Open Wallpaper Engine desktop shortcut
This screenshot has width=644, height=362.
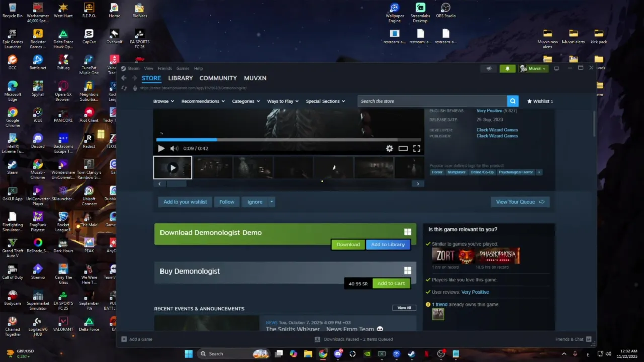tap(395, 13)
